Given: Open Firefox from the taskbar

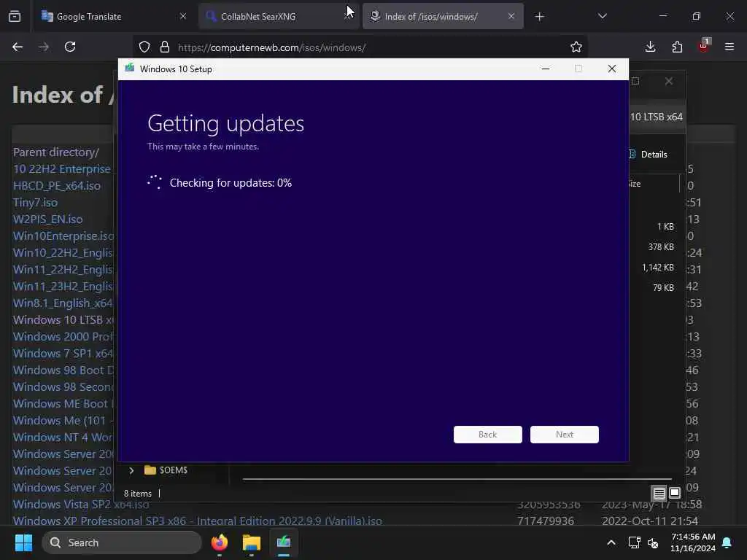Looking at the screenshot, I should coord(220,542).
